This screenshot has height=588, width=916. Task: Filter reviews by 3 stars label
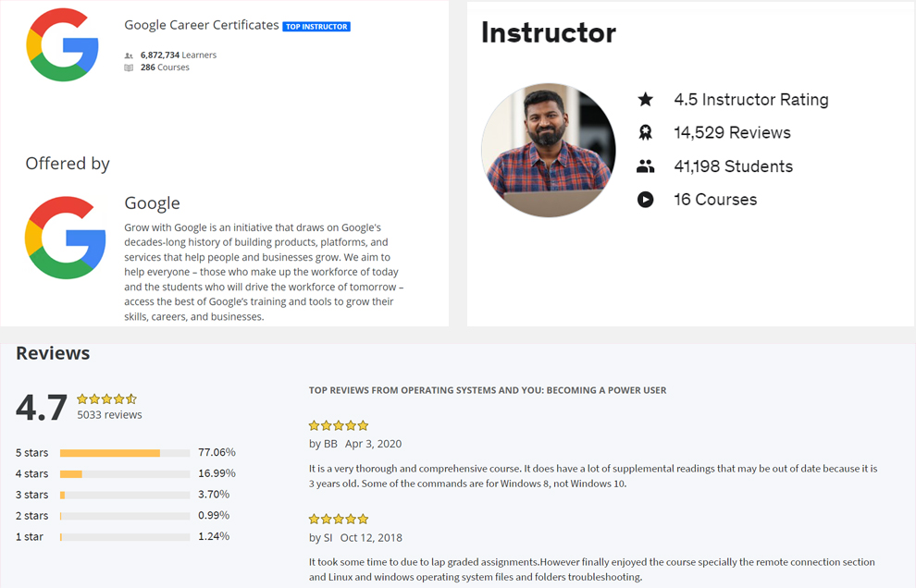tap(32, 495)
